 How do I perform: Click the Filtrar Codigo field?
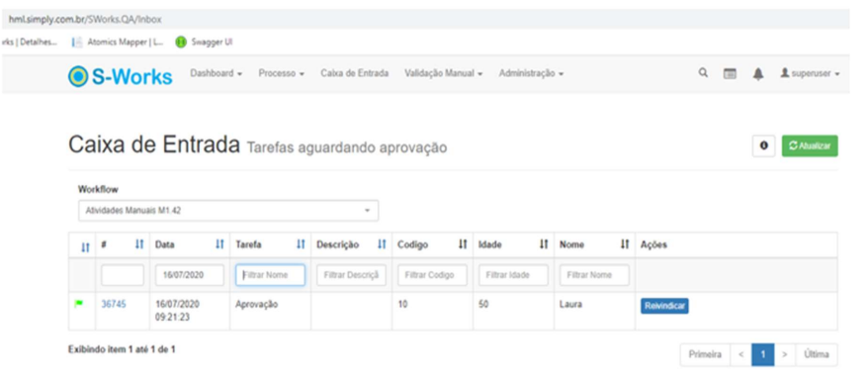pyautogui.click(x=432, y=275)
